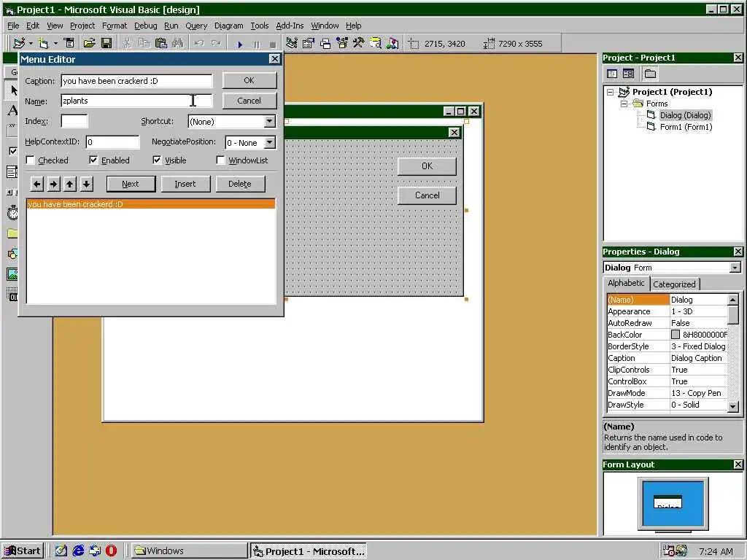Open the Project menu
747x560 pixels.
(82, 26)
